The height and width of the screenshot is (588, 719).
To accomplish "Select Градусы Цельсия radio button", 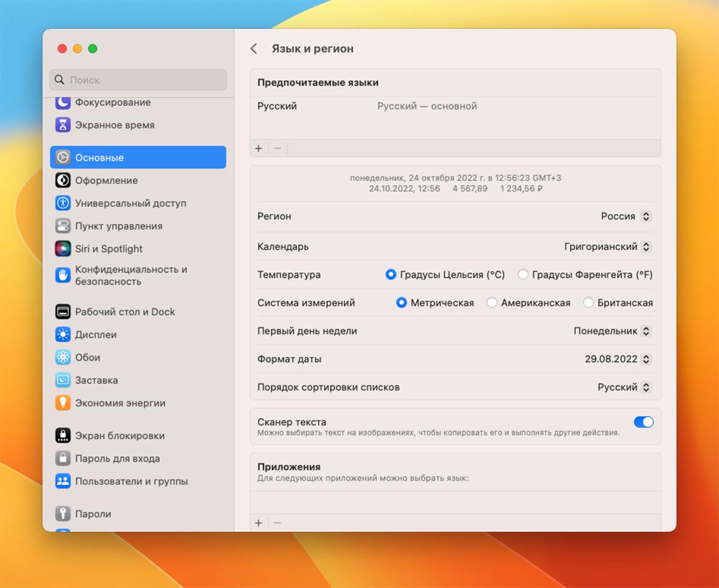I will pyautogui.click(x=391, y=275).
